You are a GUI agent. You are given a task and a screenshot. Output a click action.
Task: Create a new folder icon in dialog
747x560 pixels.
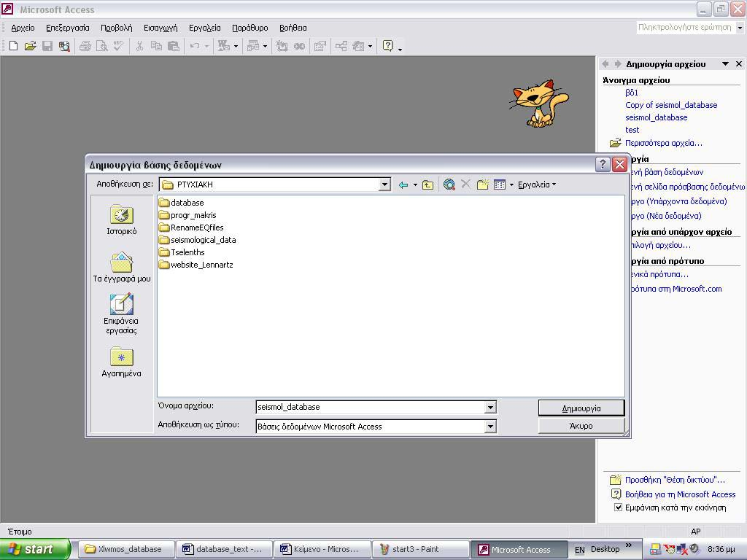click(483, 184)
